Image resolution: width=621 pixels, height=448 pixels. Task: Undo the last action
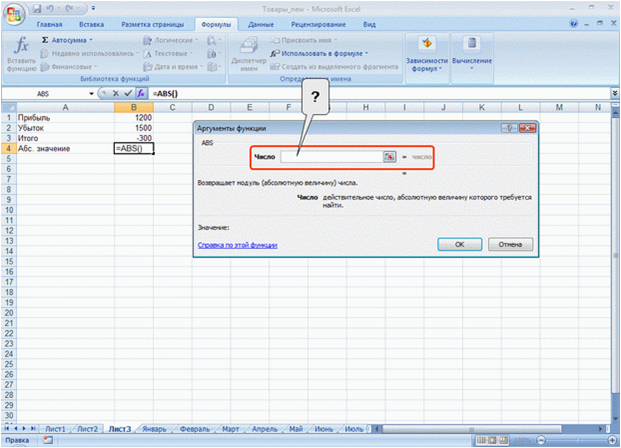(x=50, y=8)
